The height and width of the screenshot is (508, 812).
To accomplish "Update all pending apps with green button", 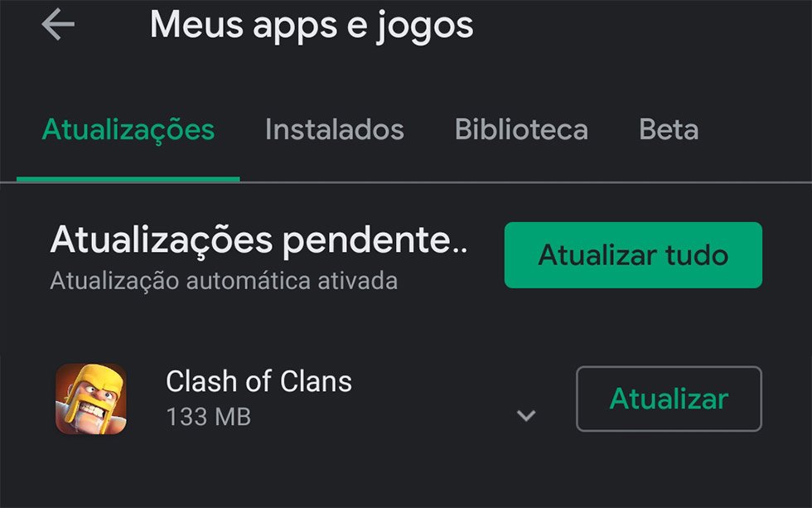I will point(633,255).
